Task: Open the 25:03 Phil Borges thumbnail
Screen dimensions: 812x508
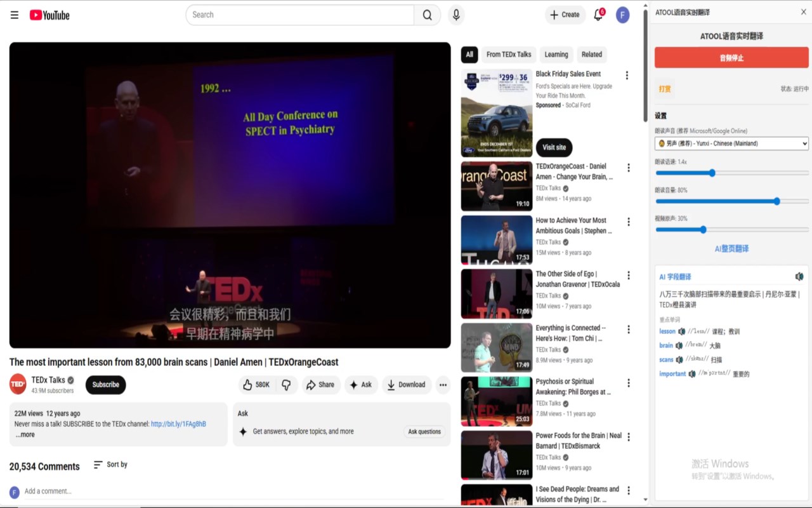Action: tap(497, 401)
